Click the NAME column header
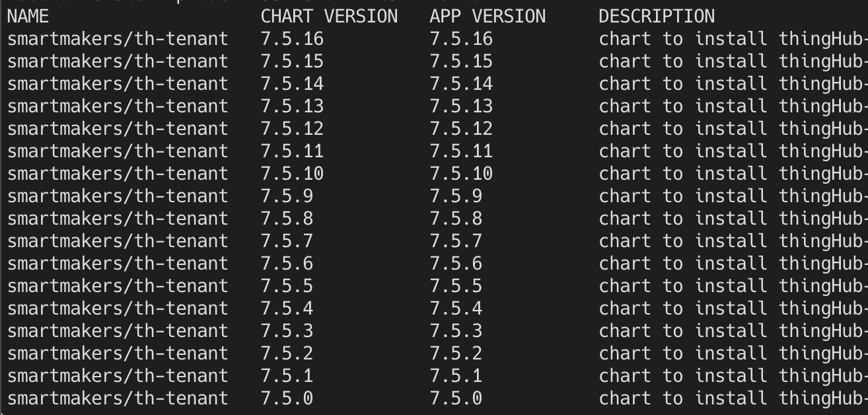 28,17
